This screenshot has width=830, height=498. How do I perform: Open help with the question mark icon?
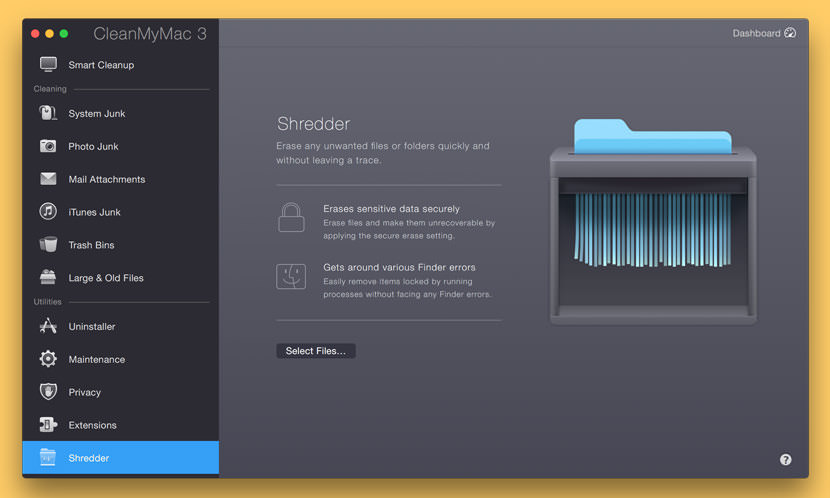[x=786, y=459]
